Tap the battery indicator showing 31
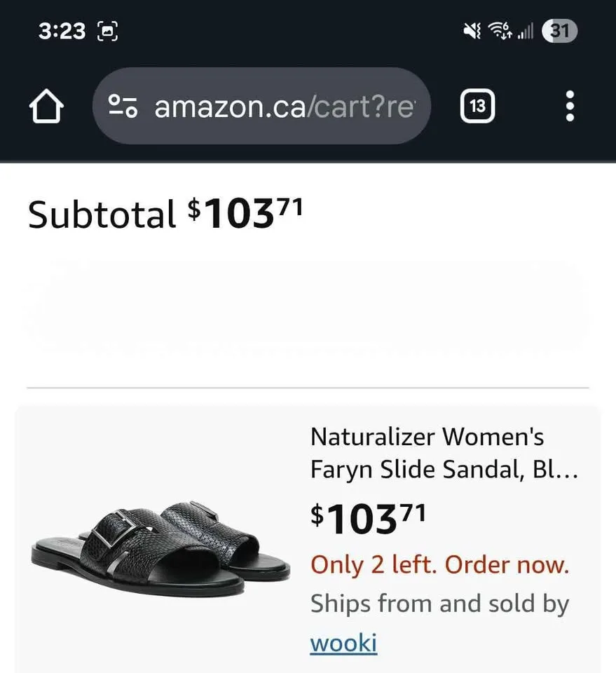 coord(559,30)
